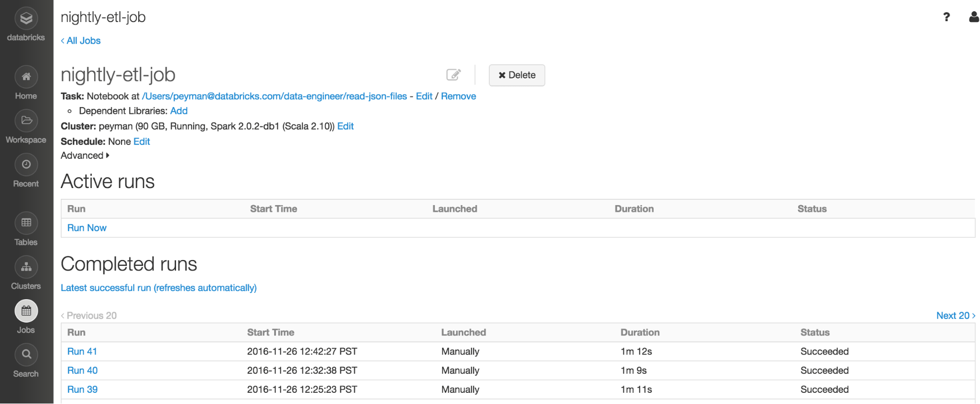Open the Home sidebar icon
Screen dimensions: 980x404
[26, 77]
